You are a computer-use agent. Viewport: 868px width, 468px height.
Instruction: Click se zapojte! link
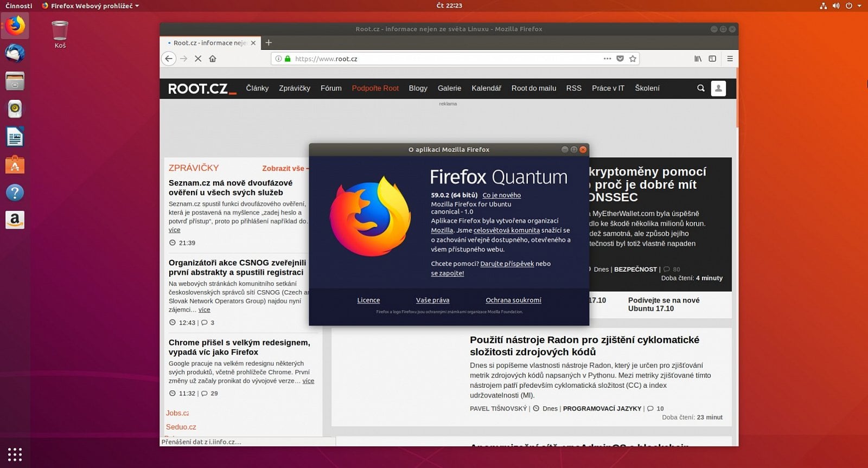(448, 273)
